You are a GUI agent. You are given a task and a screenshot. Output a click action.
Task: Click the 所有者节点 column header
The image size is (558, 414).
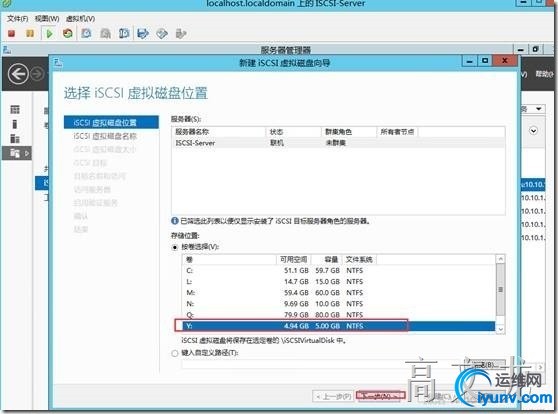(x=398, y=132)
